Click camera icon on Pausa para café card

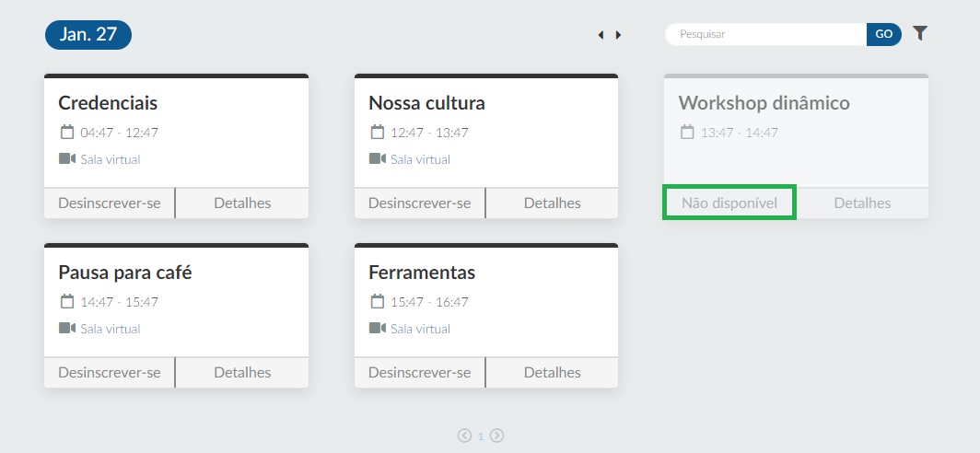point(67,328)
